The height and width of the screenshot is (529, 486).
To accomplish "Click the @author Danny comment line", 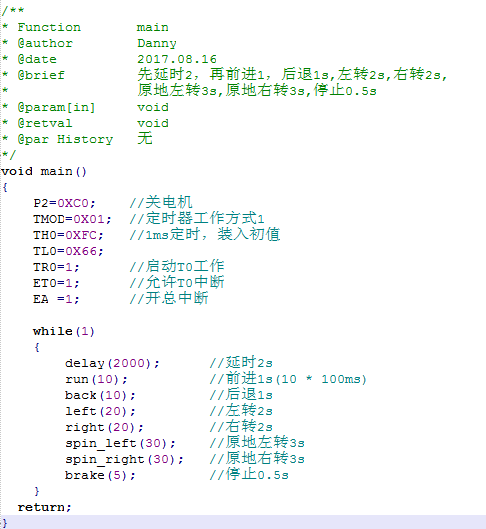I will point(89,43).
